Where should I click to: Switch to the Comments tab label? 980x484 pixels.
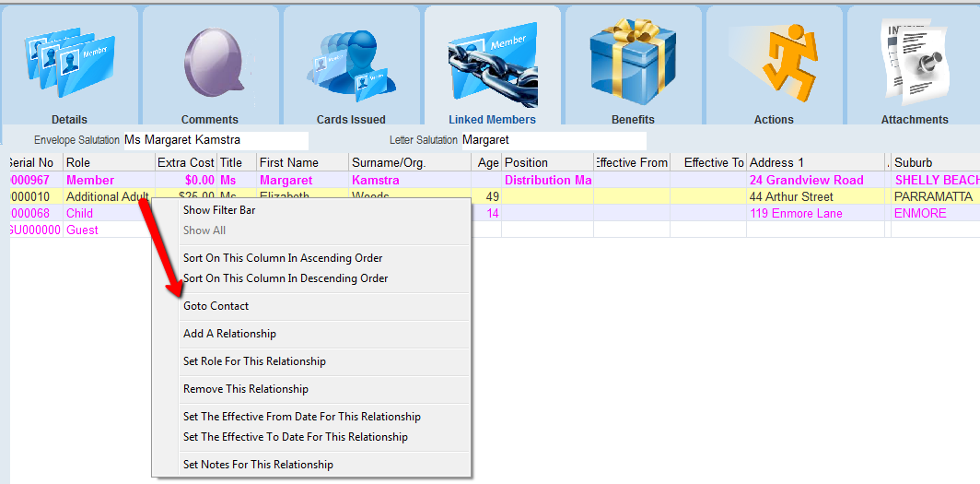pyautogui.click(x=210, y=120)
